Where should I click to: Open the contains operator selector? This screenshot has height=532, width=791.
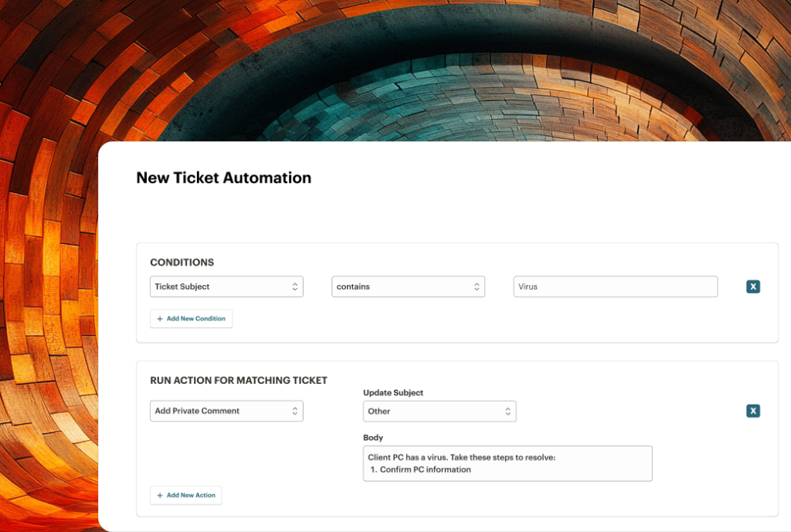click(408, 286)
